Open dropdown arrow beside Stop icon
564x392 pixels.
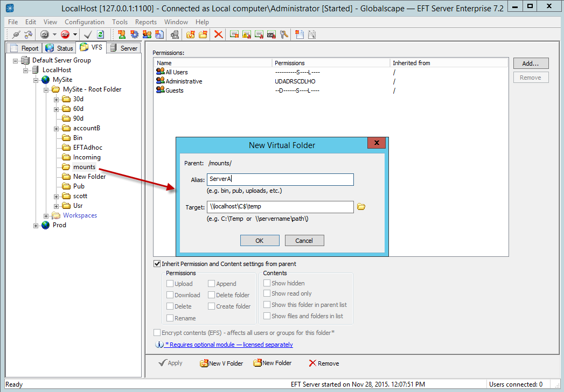(x=75, y=34)
